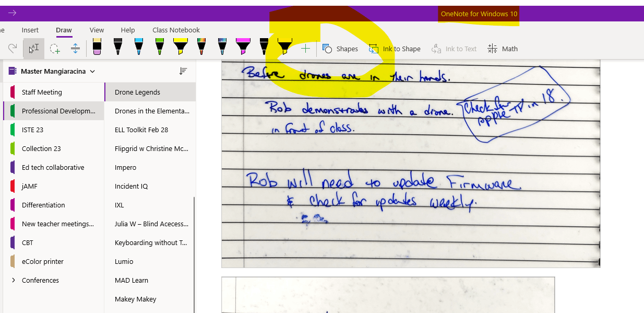Click the Ink to Text button
Image resolution: width=644 pixels, height=313 pixels.
[x=454, y=49]
